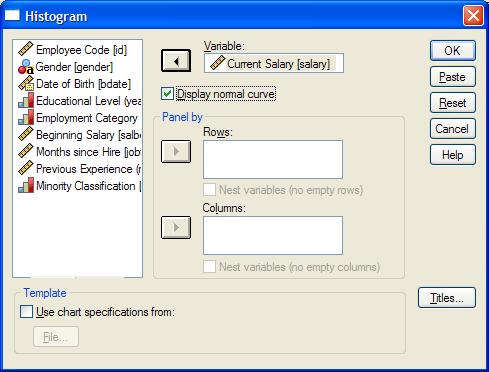
Task: Enable Use chart specifications from
Action: (x=26, y=312)
